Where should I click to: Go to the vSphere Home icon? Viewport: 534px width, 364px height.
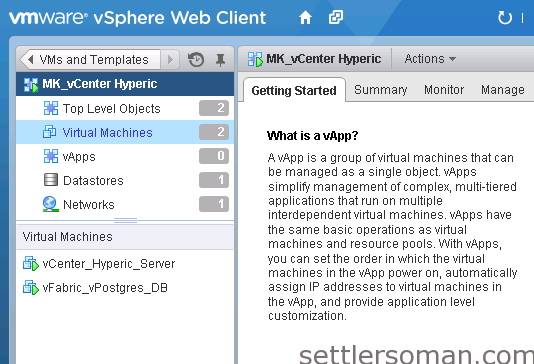(x=305, y=17)
